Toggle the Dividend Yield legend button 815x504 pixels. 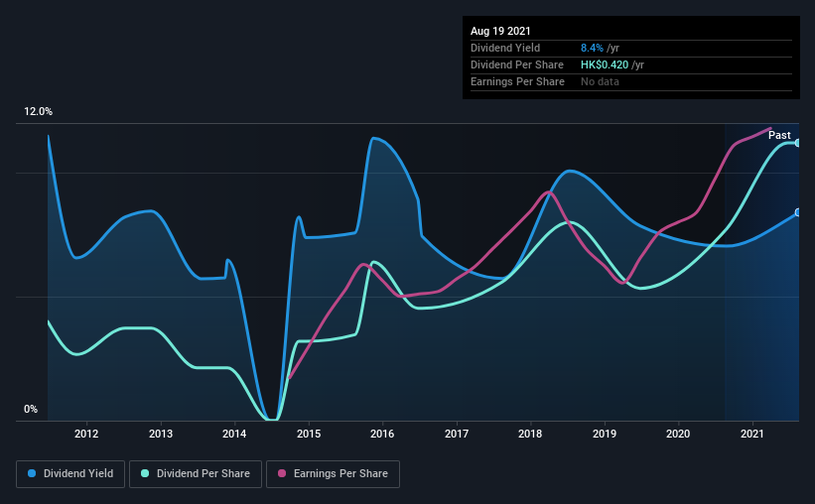(70, 474)
